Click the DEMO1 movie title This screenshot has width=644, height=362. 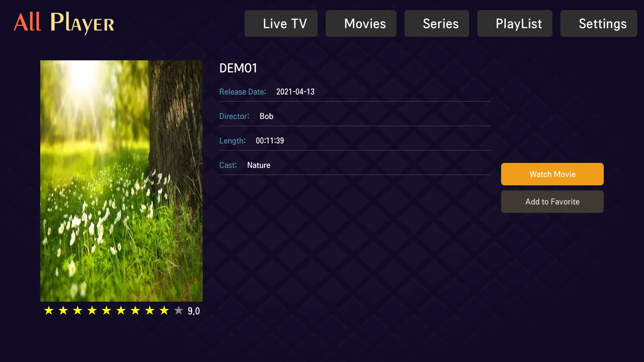click(x=238, y=68)
